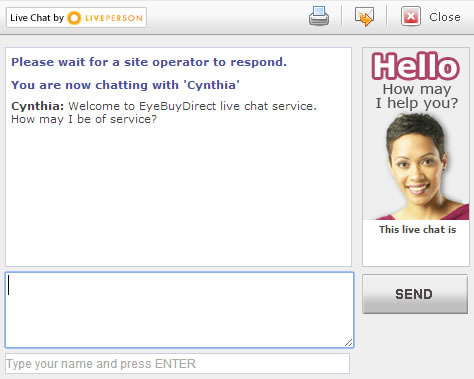The image size is (474, 379).
Task: Send the message with the SEND button
Action: pos(415,294)
